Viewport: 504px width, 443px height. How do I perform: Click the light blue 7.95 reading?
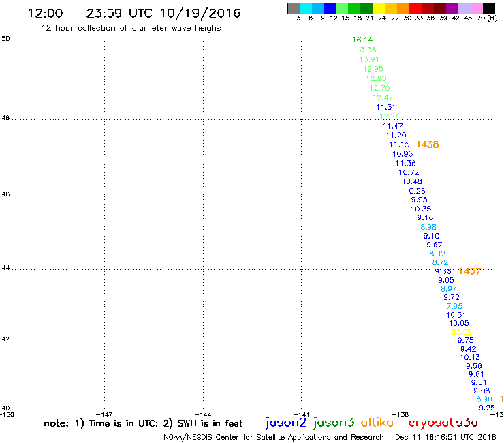454,306
